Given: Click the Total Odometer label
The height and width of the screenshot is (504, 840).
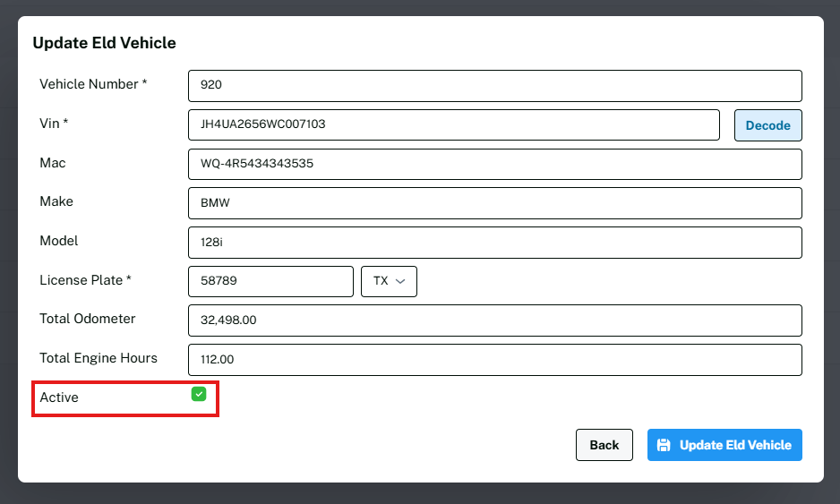Looking at the screenshot, I should 88,319.
